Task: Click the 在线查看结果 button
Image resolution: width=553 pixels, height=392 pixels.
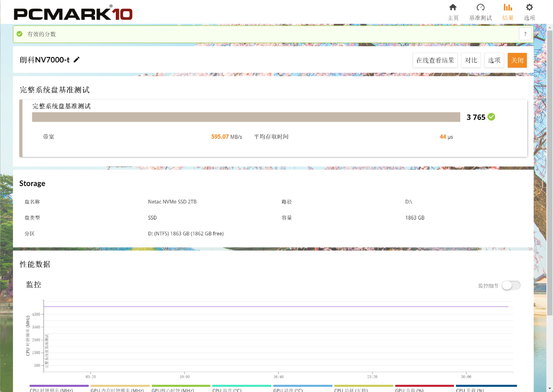Action: (x=435, y=60)
